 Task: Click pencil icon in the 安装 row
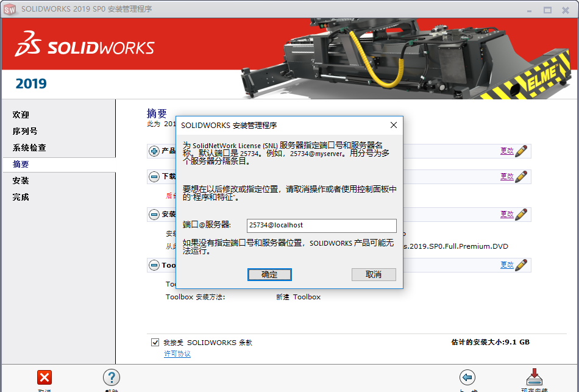pos(521,214)
